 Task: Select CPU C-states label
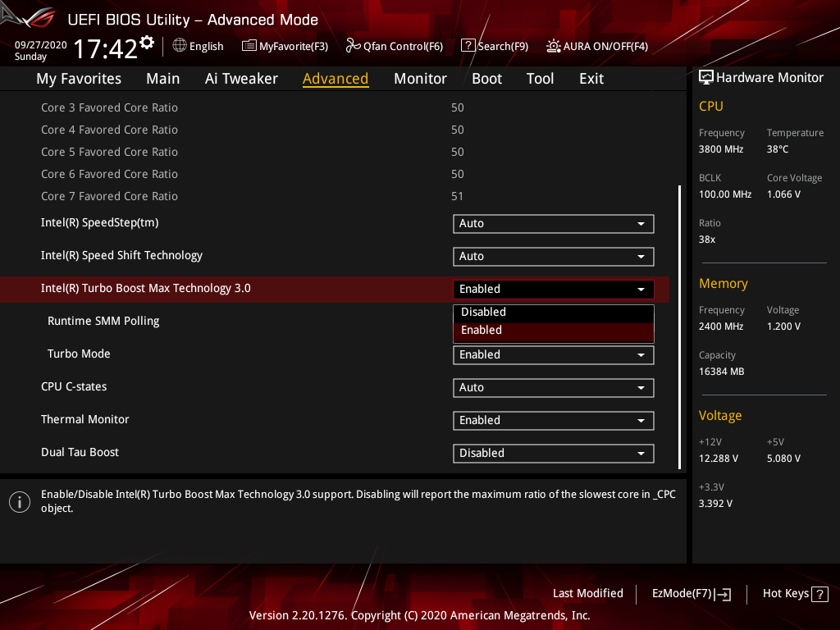[74, 386]
